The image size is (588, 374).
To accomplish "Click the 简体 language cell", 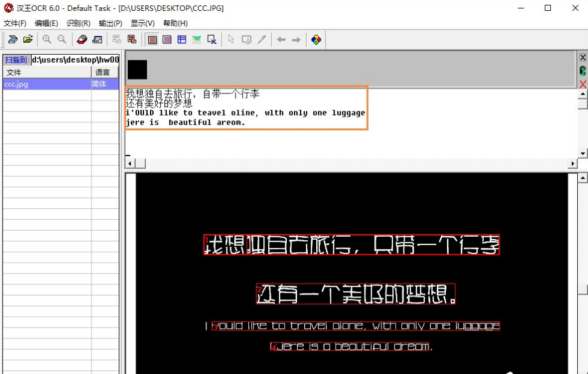I will click(x=105, y=84).
